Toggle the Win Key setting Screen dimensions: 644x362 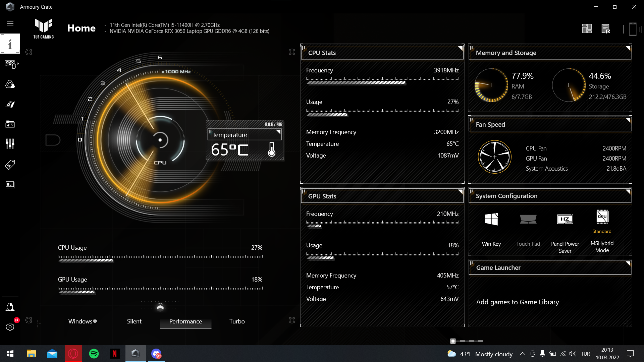491,220
